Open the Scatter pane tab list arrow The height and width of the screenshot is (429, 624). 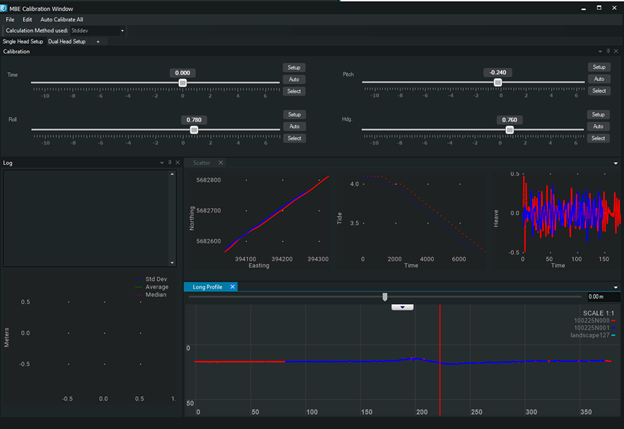coord(616,163)
